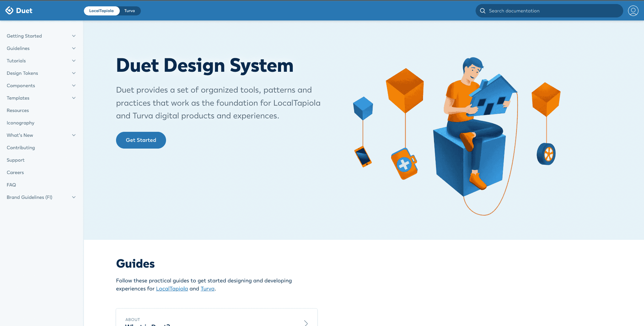Viewport: 644px width, 326px height.
Task: Click the Duet wordmark text
Action: pos(24,11)
